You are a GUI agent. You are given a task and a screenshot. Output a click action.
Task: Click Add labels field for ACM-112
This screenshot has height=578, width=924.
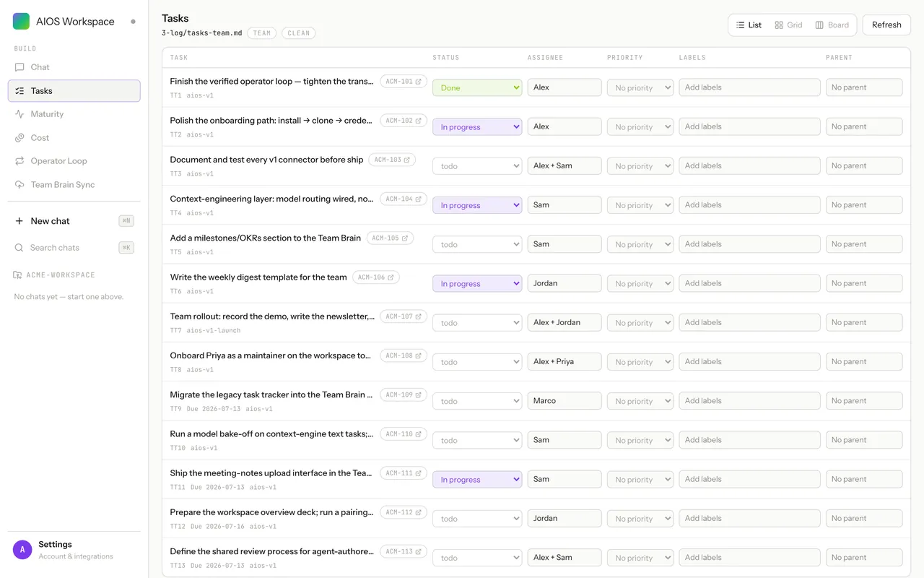(x=749, y=518)
